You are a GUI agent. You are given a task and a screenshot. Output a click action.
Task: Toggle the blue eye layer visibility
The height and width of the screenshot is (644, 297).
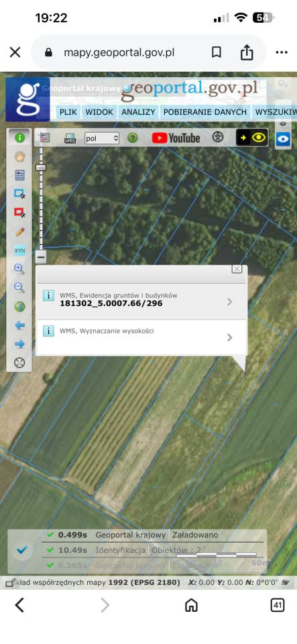pos(283,140)
